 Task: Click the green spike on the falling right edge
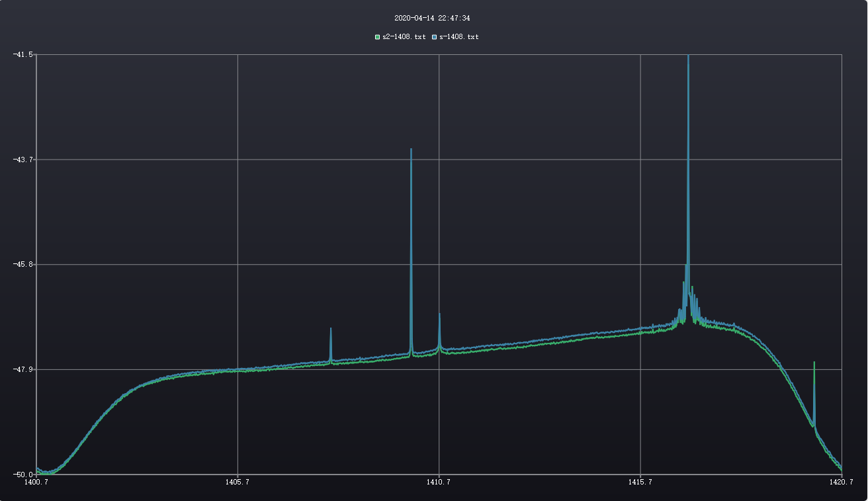click(x=814, y=364)
